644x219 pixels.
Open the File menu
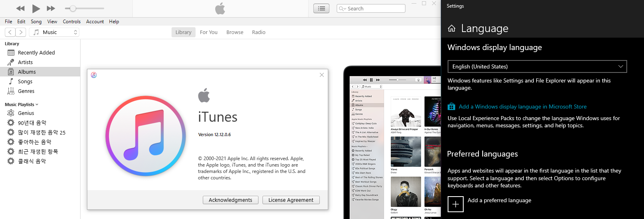[x=8, y=22]
